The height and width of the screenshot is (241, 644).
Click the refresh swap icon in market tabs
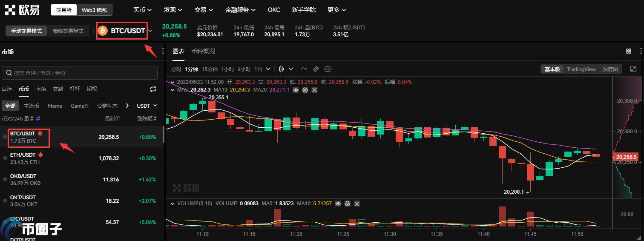(x=153, y=89)
